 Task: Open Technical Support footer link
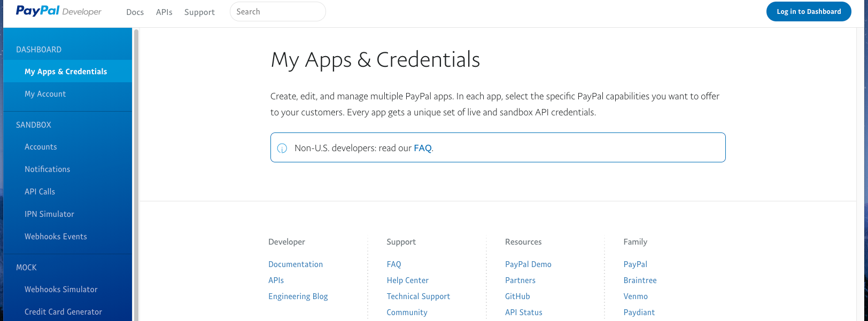[418, 296]
